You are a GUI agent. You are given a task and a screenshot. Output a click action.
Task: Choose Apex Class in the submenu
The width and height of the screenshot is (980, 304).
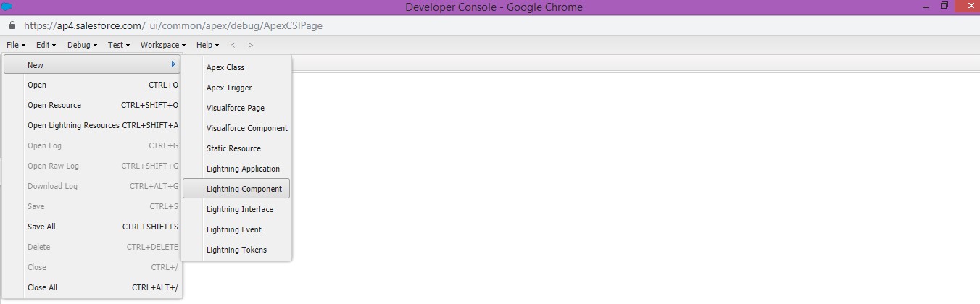click(x=225, y=67)
